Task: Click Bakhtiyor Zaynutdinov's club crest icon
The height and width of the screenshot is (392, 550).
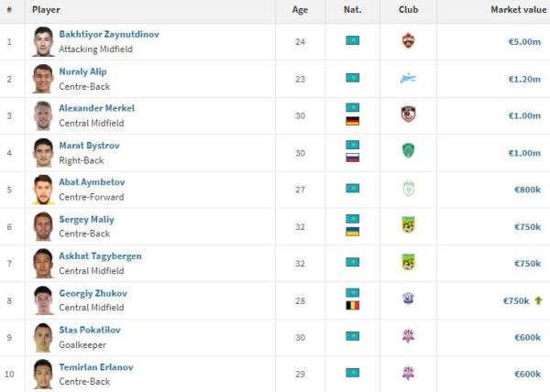Action: point(408,41)
